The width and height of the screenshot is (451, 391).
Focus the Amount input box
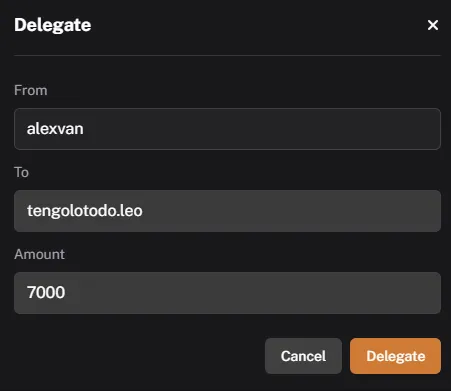[227, 293]
